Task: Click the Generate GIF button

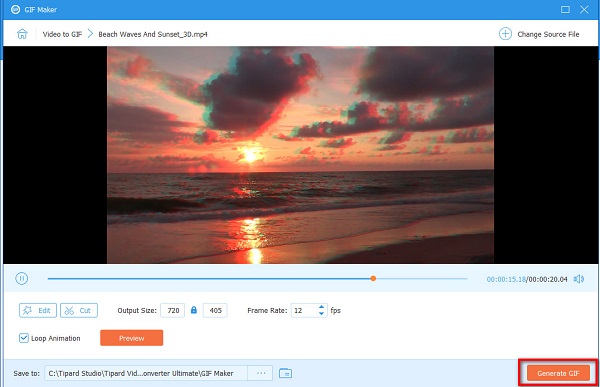Action: pos(558,373)
